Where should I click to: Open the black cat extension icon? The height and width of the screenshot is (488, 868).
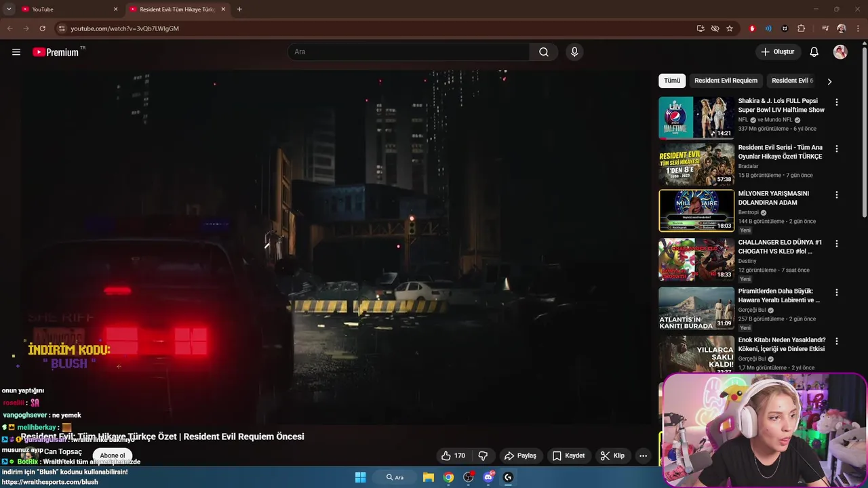785,28
